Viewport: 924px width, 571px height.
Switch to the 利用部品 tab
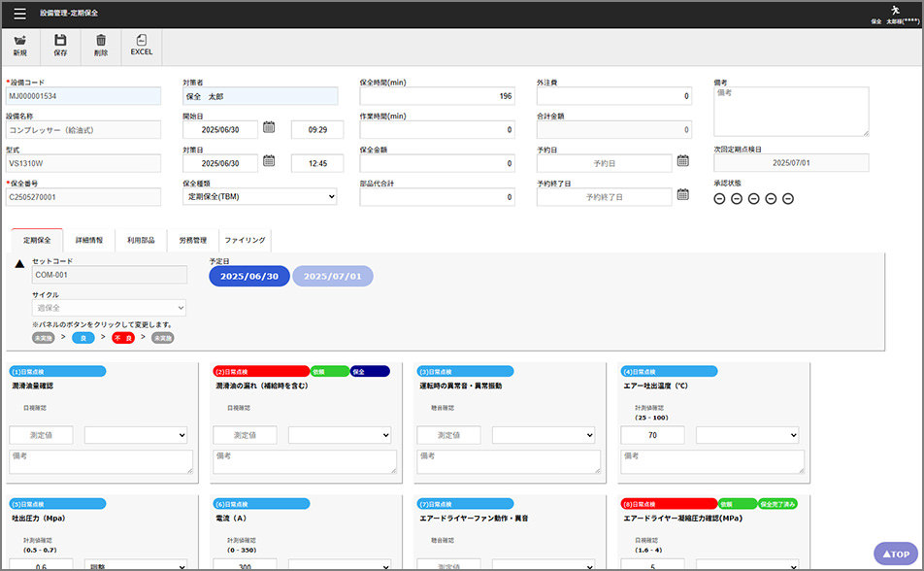point(141,240)
